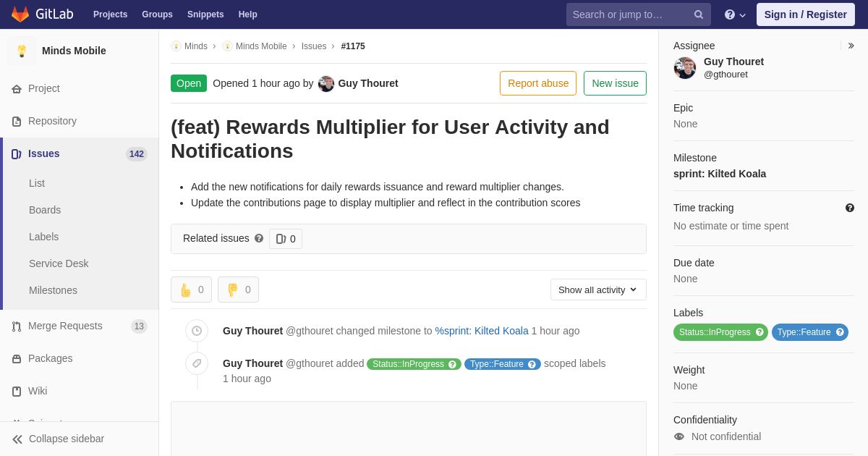Click the Related issues count badge
868x456 pixels.
point(286,239)
